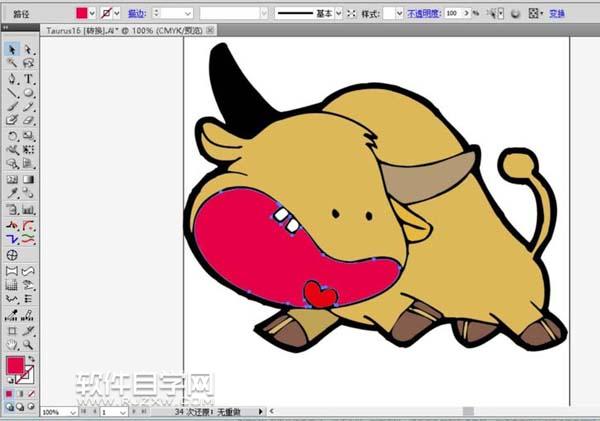The height and width of the screenshot is (421, 600).
Task: Select the Hand tool
Action: [12, 343]
